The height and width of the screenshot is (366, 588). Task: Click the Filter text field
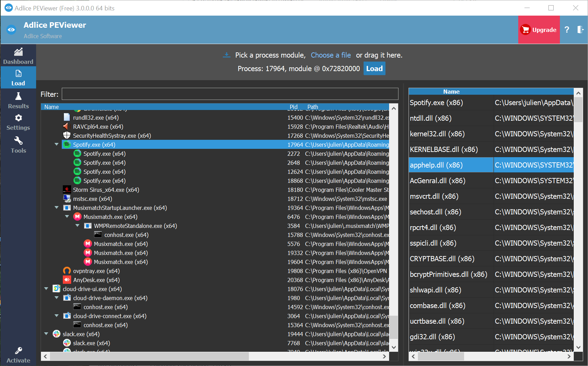(x=230, y=94)
